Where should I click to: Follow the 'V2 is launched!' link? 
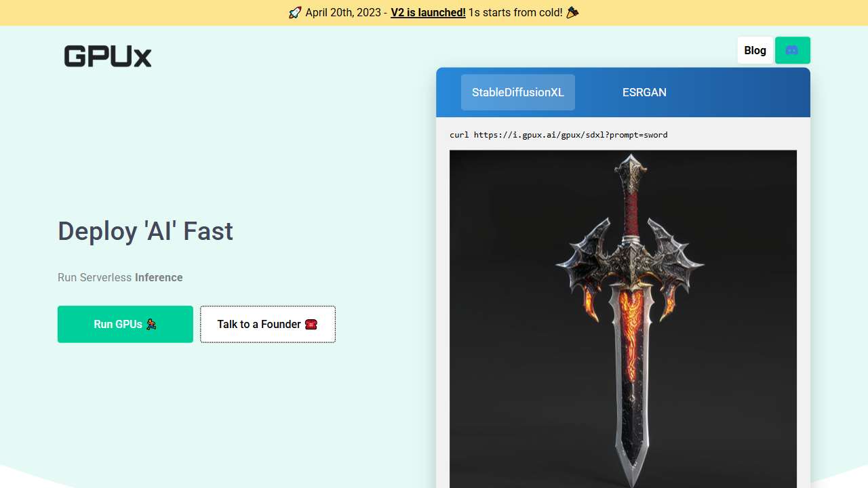pyautogui.click(x=428, y=13)
